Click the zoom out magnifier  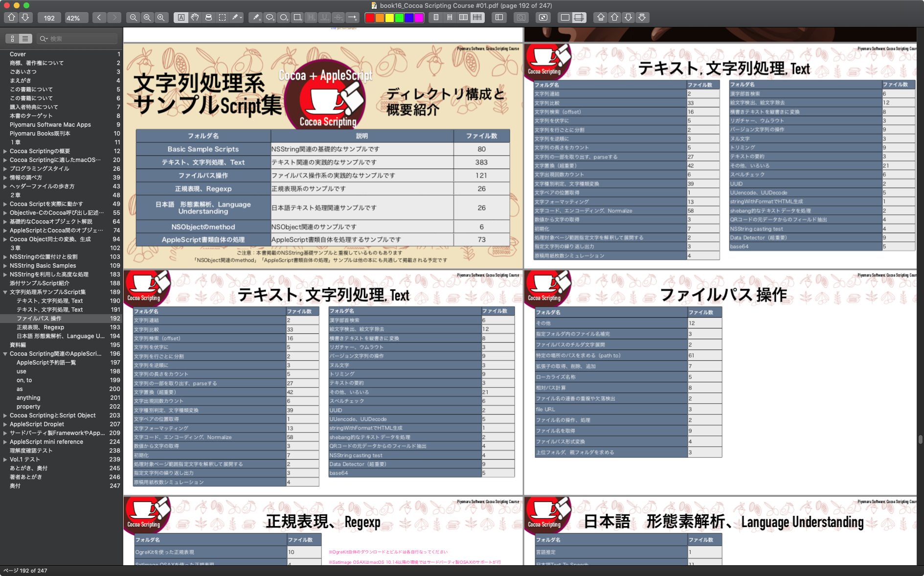tap(133, 18)
